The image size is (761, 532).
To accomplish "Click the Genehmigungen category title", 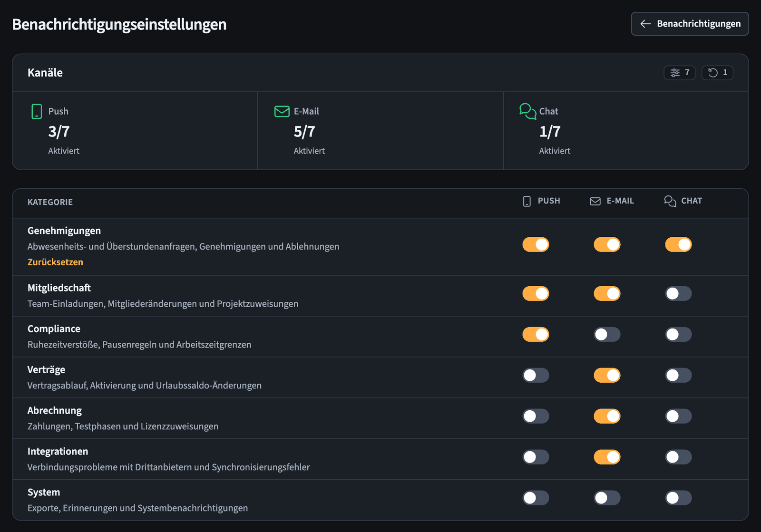I will [64, 231].
